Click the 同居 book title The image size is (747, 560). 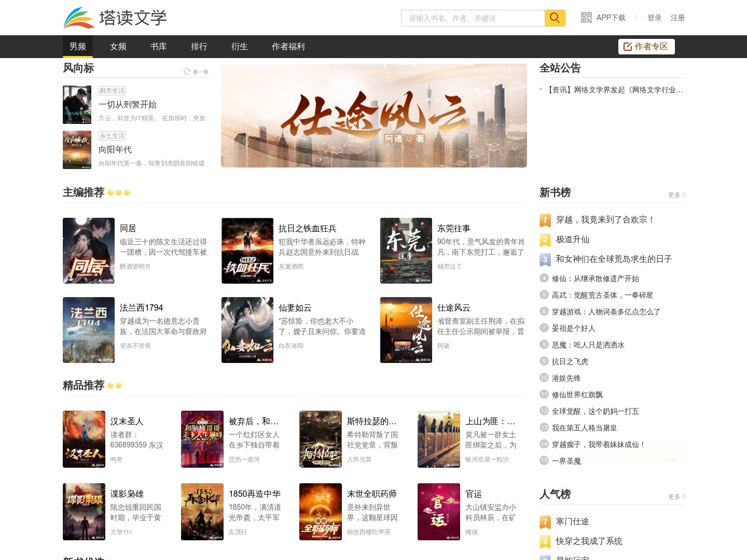tap(128, 229)
